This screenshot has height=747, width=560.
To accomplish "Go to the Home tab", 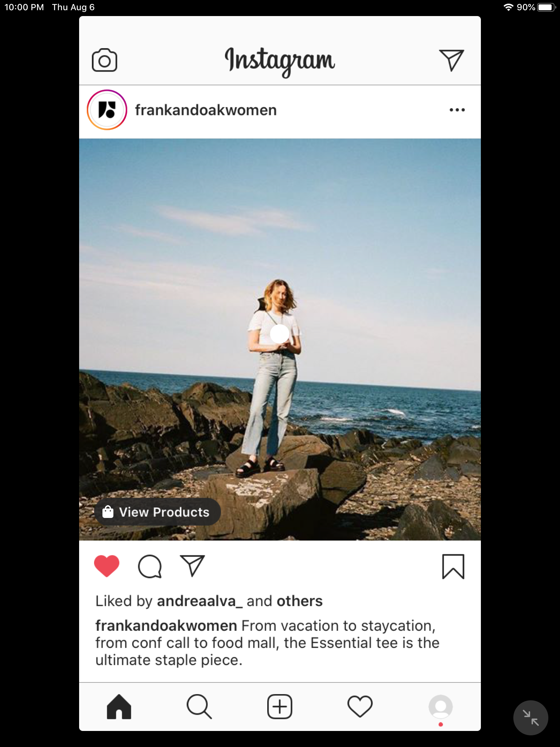I will pos(119,707).
